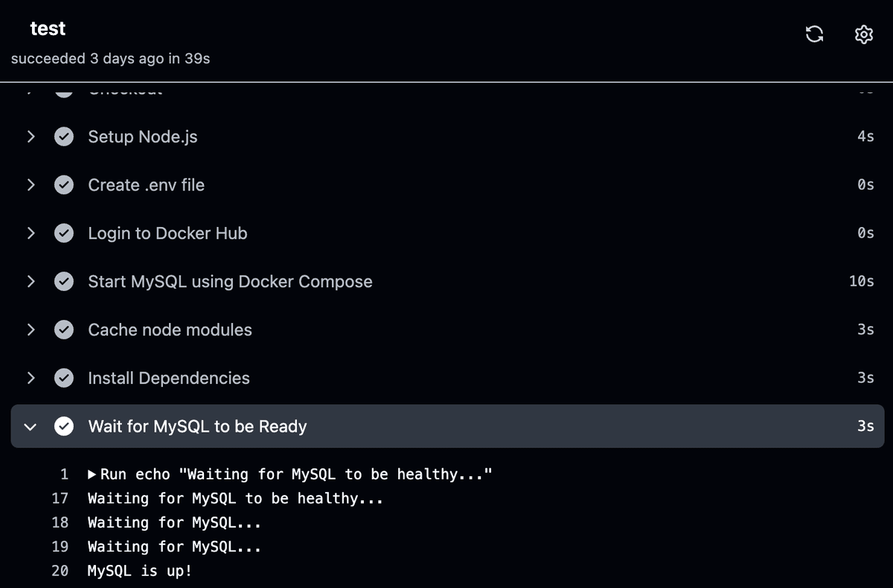This screenshot has height=588, width=893.
Task: Click the checkmark icon for Create .env file
Action: point(64,185)
